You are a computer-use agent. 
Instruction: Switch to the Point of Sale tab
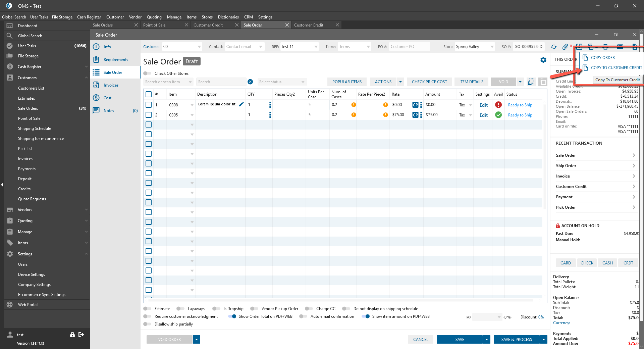154,25
